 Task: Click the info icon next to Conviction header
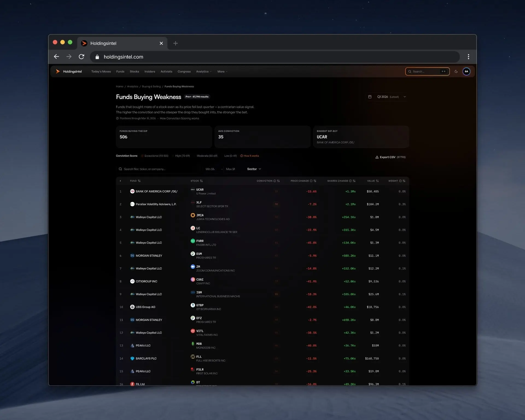point(275,181)
